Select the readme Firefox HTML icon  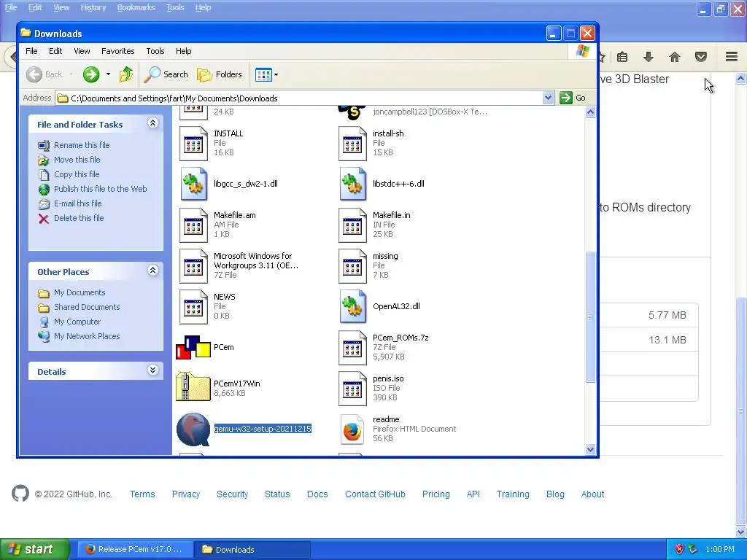352,429
